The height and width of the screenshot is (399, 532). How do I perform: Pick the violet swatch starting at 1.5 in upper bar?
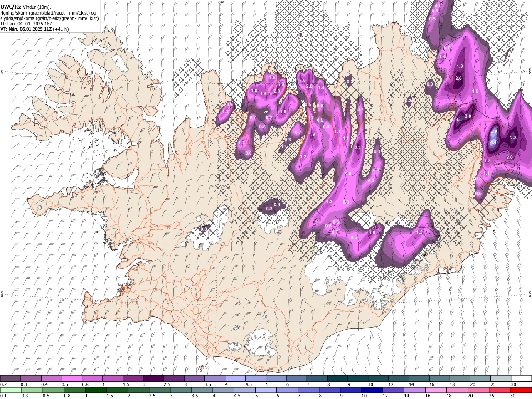133,379
